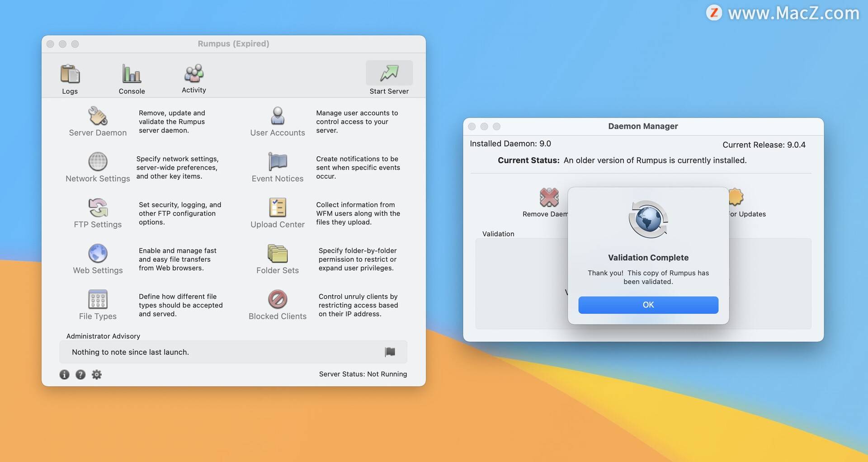Viewport: 868px width, 462px height.
Task: Open Server Daemon settings icon
Action: click(98, 116)
